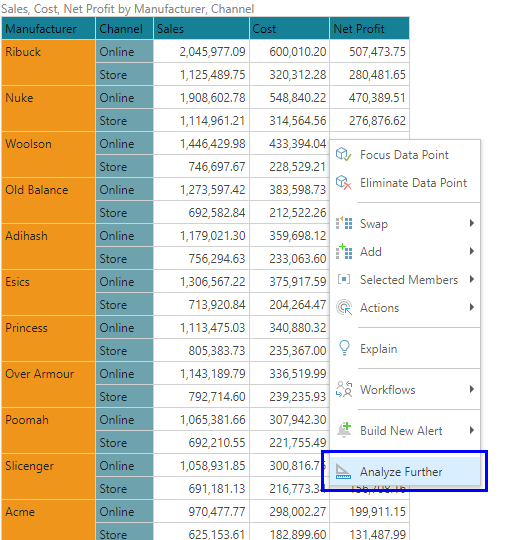Select the Woolson manufacturer cell
The height and width of the screenshot is (540, 508).
coord(48,155)
